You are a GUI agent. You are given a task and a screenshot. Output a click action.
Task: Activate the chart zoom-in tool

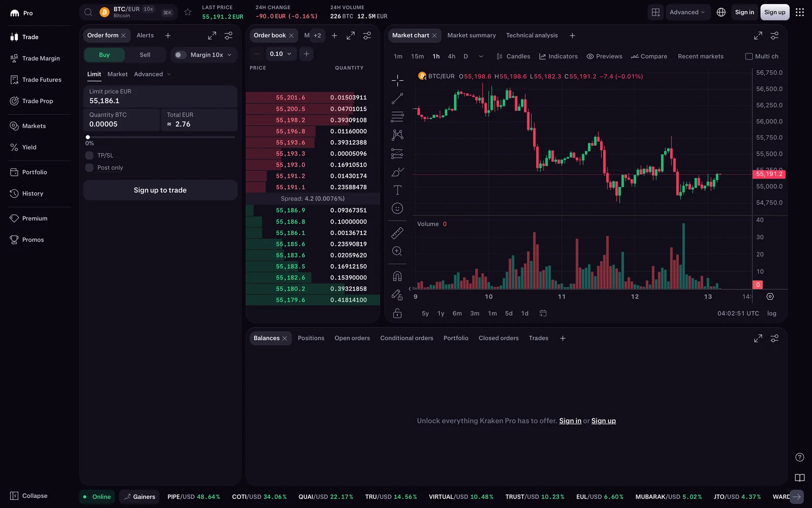point(397,251)
